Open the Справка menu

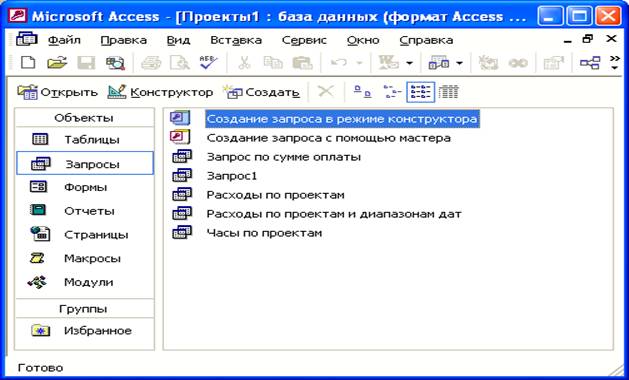[x=426, y=41]
